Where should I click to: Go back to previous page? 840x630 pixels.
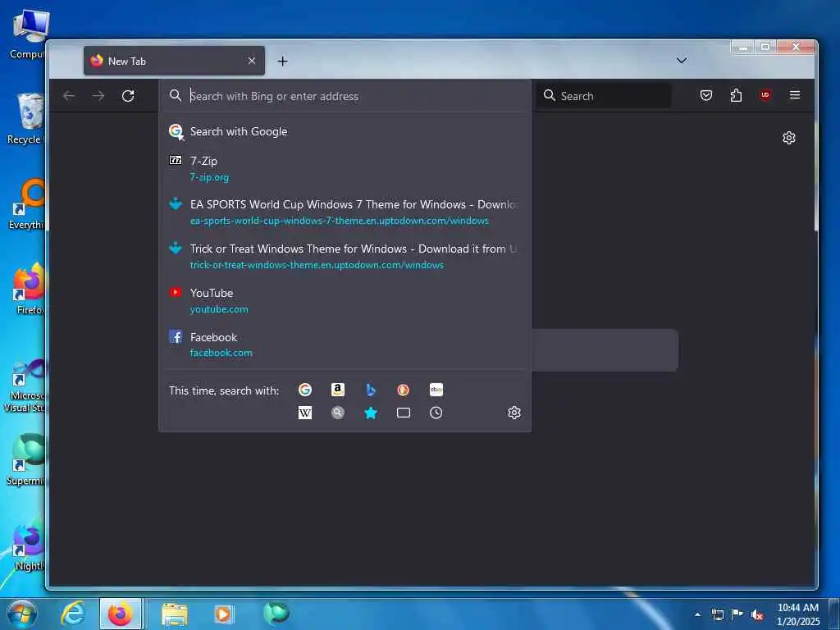(69, 96)
